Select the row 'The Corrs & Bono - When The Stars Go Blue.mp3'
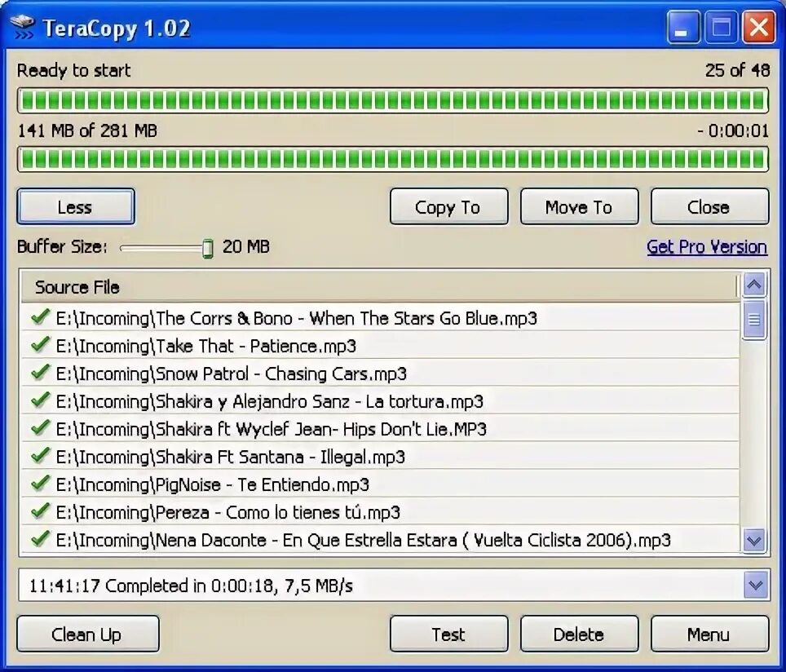This screenshot has width=786, height=672. (x=380, y=317)
